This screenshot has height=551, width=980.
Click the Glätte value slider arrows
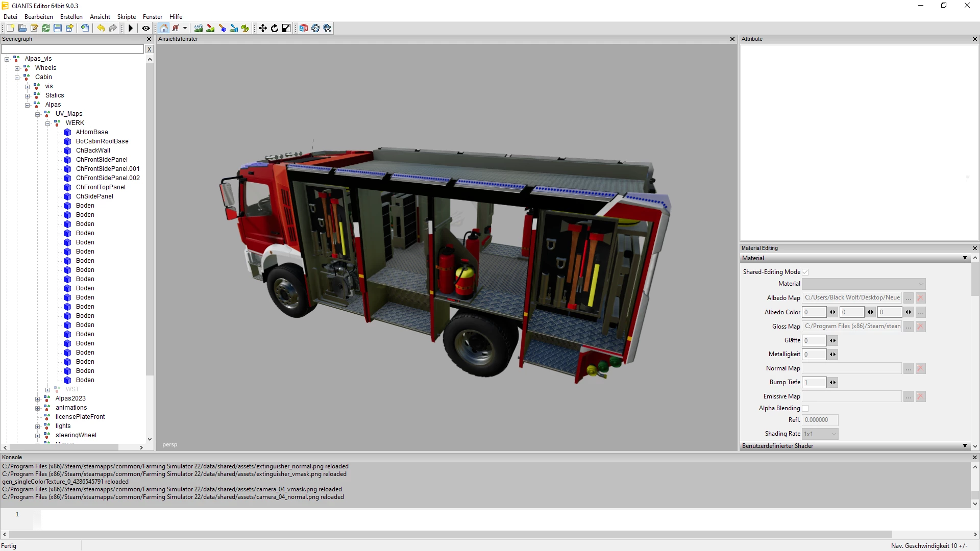pos(832,340)
